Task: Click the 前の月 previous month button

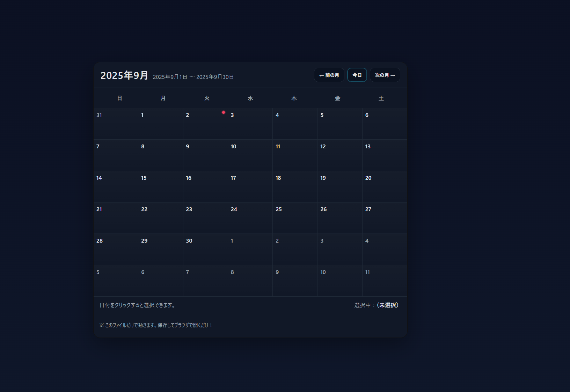Action: (329, 75)
